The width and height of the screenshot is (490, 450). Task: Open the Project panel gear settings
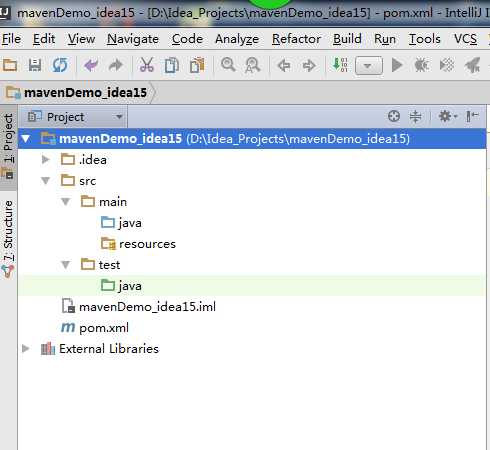coord(447,116)
